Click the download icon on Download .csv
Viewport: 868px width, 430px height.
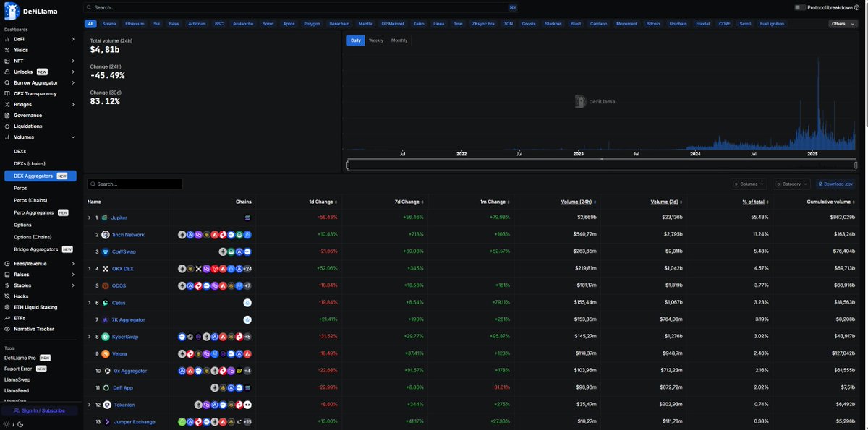[820, 184]
